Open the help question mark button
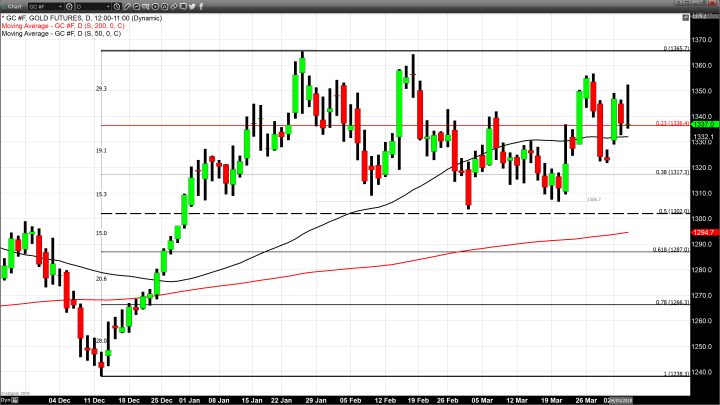The height and width of the screenshot is (405, 720). pyautogui.click(x=677, y=3)
